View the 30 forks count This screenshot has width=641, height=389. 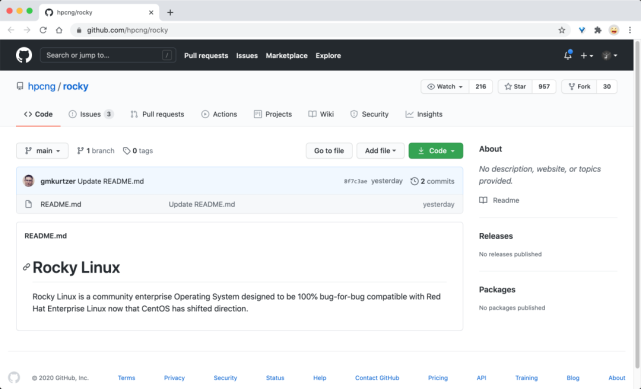click(x=607, y=87)
